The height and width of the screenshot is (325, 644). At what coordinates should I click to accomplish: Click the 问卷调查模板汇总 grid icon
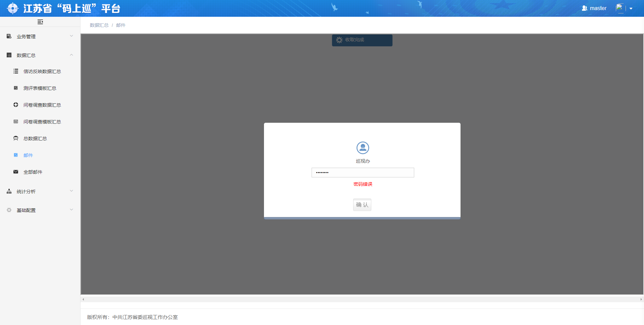click(x=16, y=121)
